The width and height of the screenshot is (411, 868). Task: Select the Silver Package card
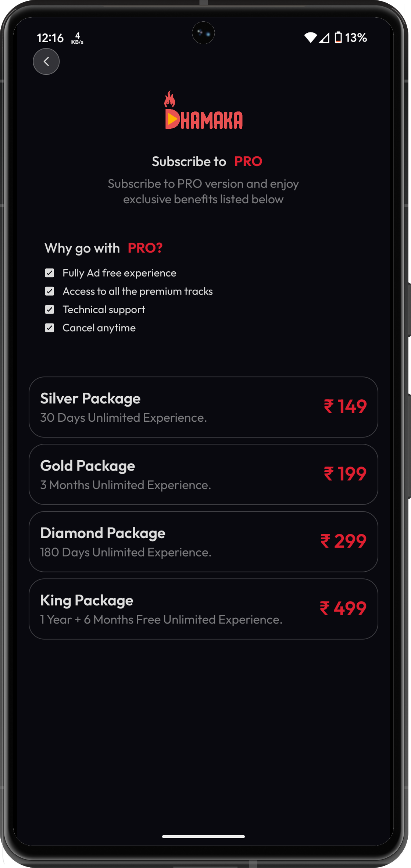click(203, 407)
